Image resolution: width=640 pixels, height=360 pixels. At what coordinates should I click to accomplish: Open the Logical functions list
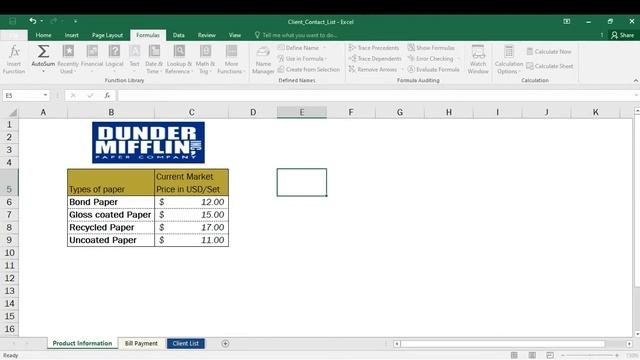(x=114, y=60)
